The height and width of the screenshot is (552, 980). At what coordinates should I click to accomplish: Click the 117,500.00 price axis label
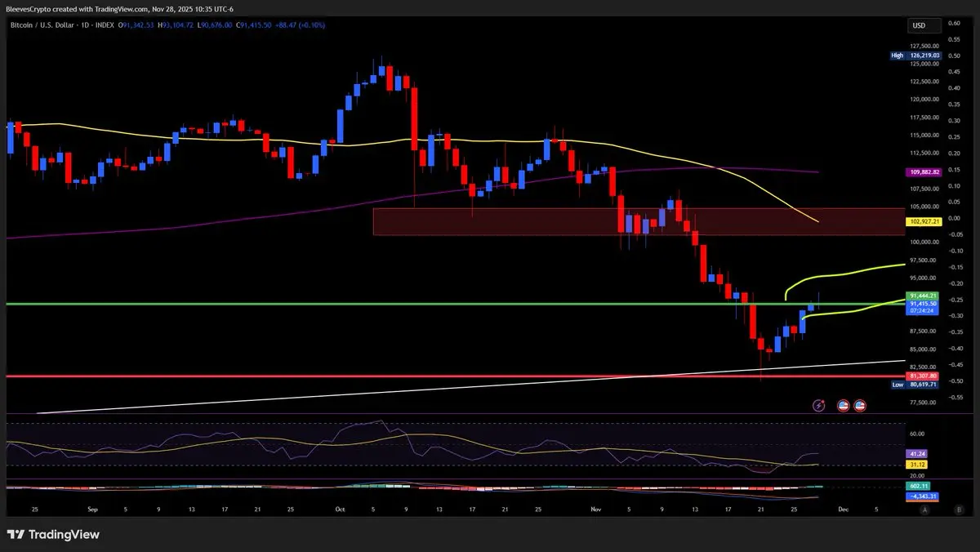[x=925, y=117]
